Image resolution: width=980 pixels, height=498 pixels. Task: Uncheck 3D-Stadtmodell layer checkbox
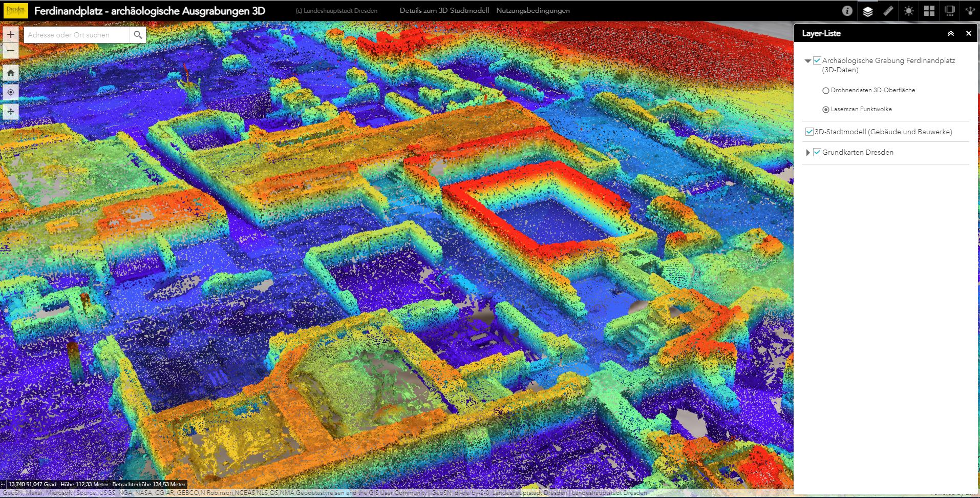click(809, 132)
